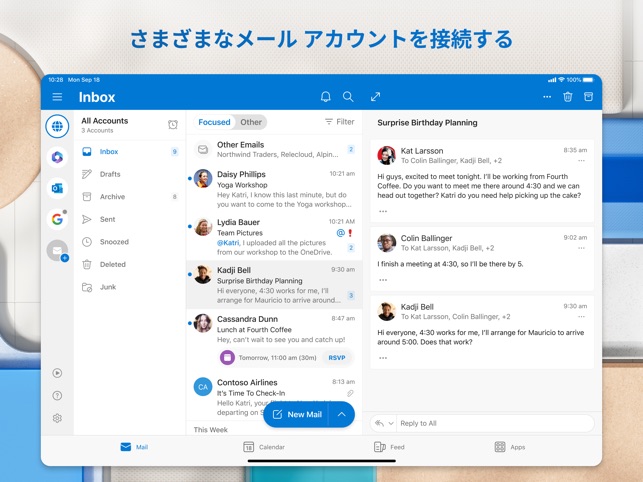Viewport: 643px width, 482px height.
Task: Click the Surprise Birthday Planning thread title
Action: click(427, 123)
